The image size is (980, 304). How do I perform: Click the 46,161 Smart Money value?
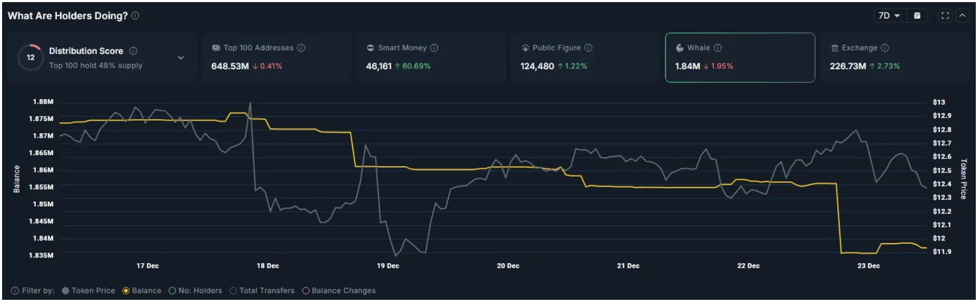(x=378, y=66)
